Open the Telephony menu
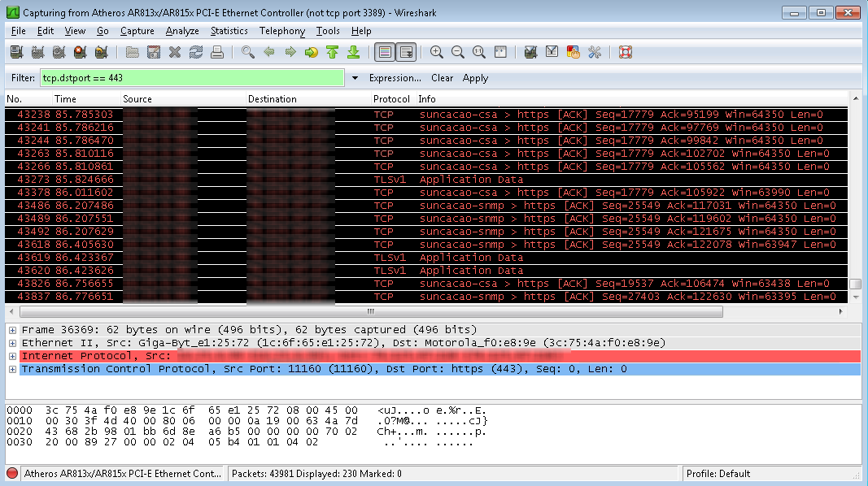The width and height of the screenshot is (868, 486). pos(282,31)
